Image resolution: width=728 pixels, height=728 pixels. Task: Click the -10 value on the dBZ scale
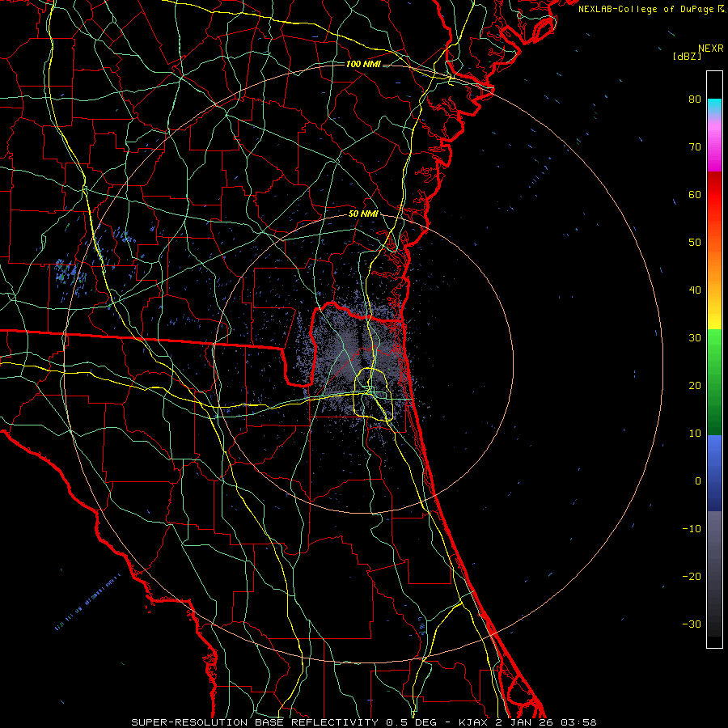pos(692,529)
